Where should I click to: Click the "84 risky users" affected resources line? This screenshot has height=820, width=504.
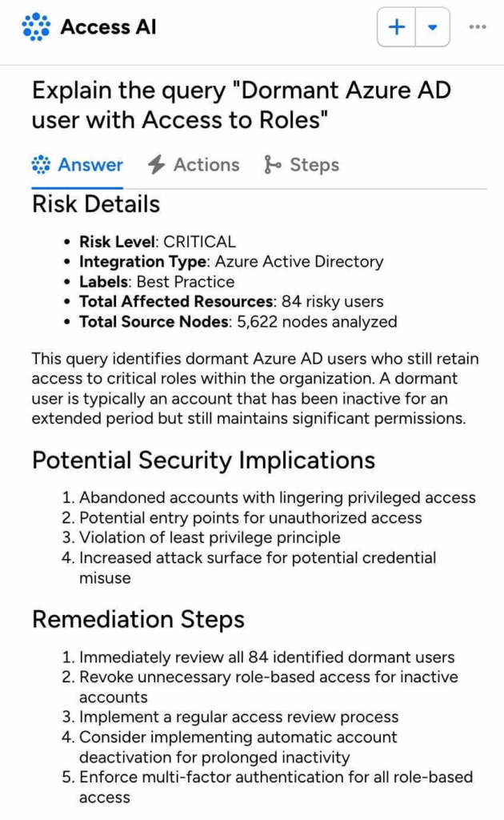231,302
